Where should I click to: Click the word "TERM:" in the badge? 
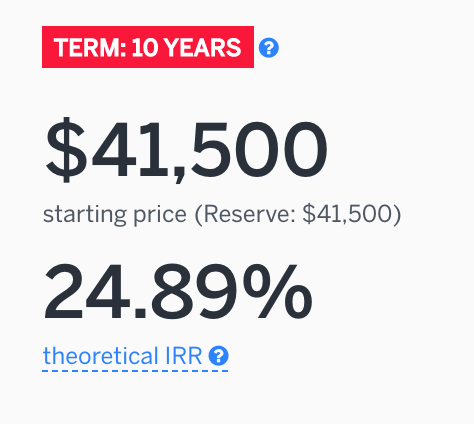[x=90, y=47]
